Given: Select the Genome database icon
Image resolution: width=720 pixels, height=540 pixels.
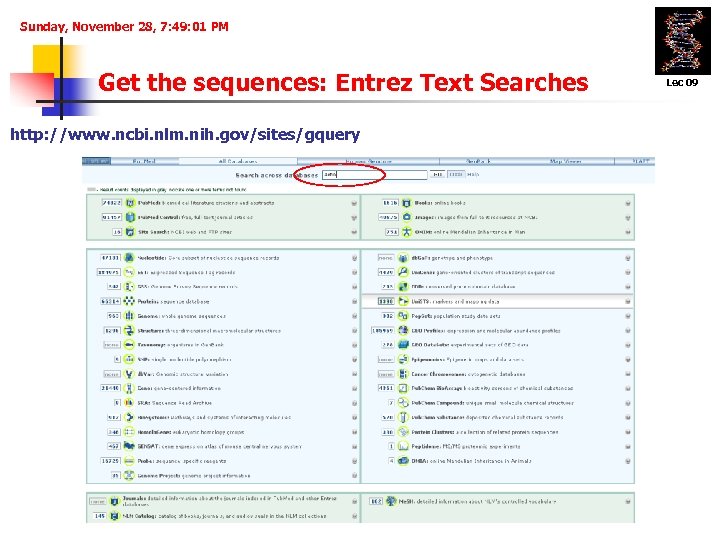Looking at the screenshot, I should (129, 316).
